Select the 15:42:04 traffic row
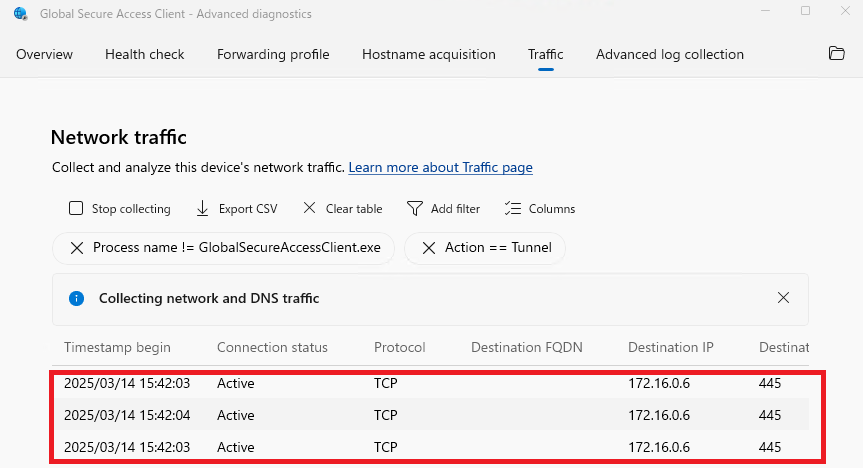The height and width of the screenshot is (468, 863). point(400,415)
